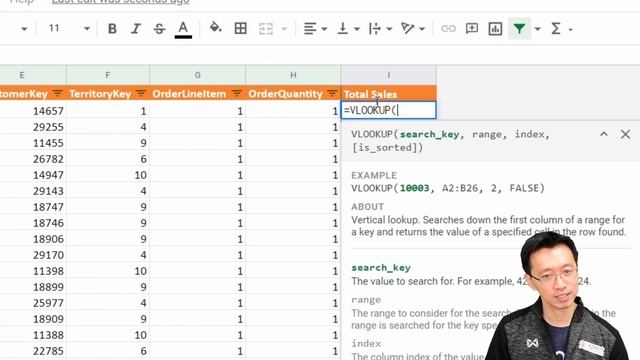640x360 pixels.
Task: Click font size field showing 11
Action: 54,28
